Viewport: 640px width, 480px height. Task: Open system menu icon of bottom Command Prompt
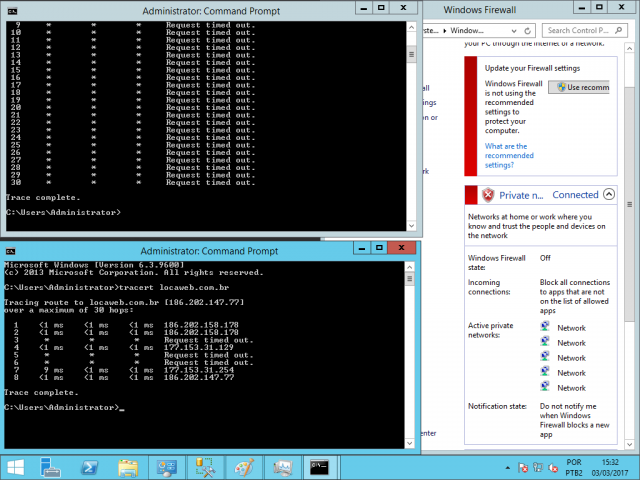11,251
